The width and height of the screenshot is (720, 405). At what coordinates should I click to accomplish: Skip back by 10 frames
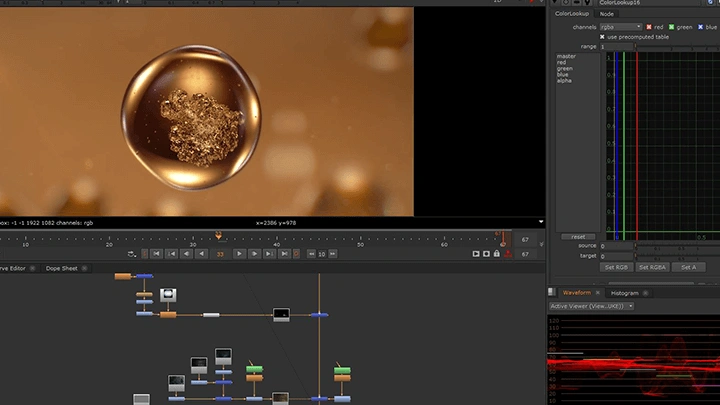click(x=311, y=254)
